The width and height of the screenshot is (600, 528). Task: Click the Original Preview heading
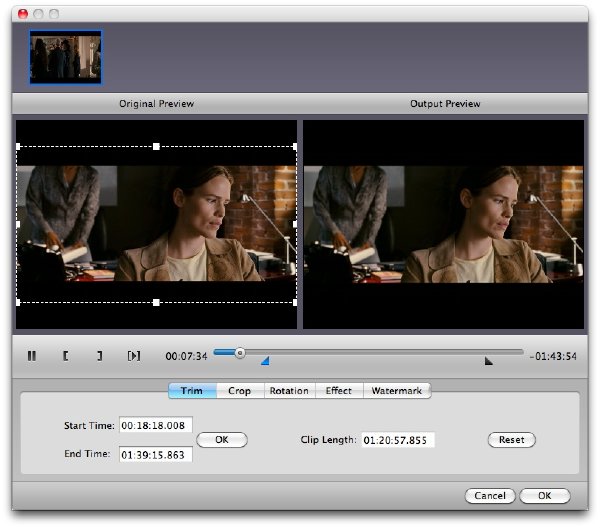point(157,104)
